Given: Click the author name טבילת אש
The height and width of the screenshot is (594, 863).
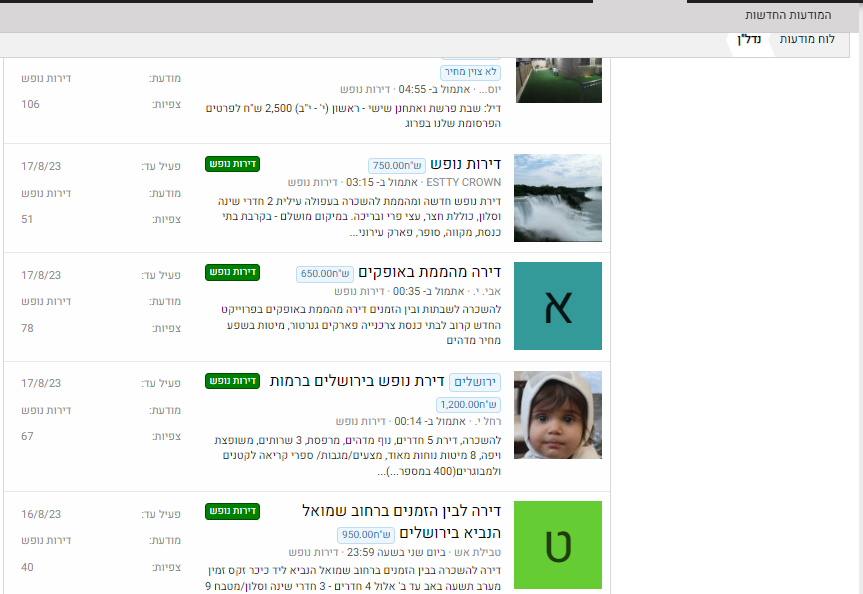Looking at the screenshot, I should (x=477, y=552).
